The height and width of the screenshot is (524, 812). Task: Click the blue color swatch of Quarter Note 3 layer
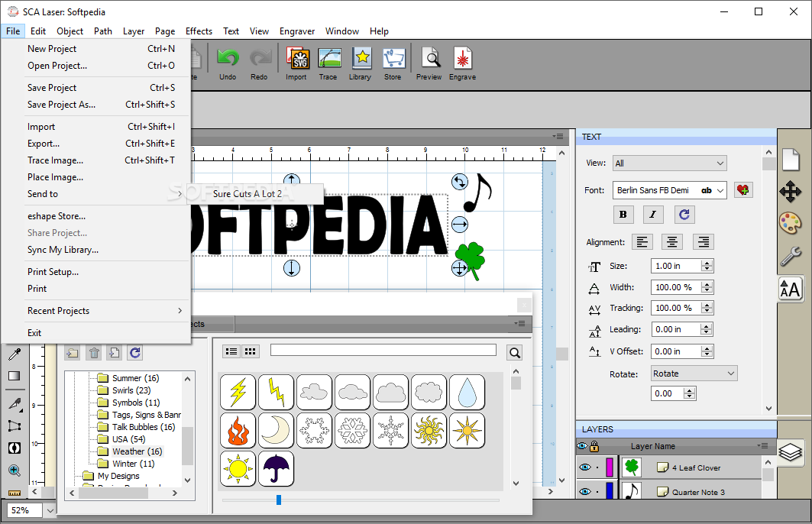[610, 490]
